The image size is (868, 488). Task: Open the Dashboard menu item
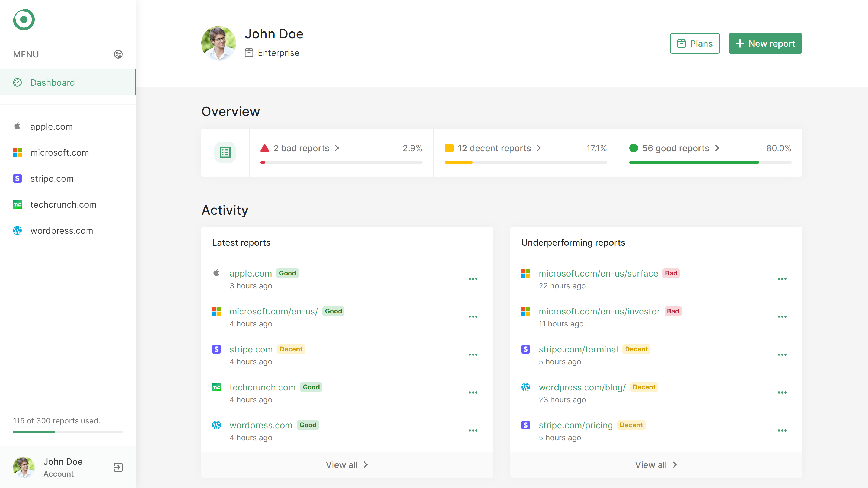click(67, 82)
